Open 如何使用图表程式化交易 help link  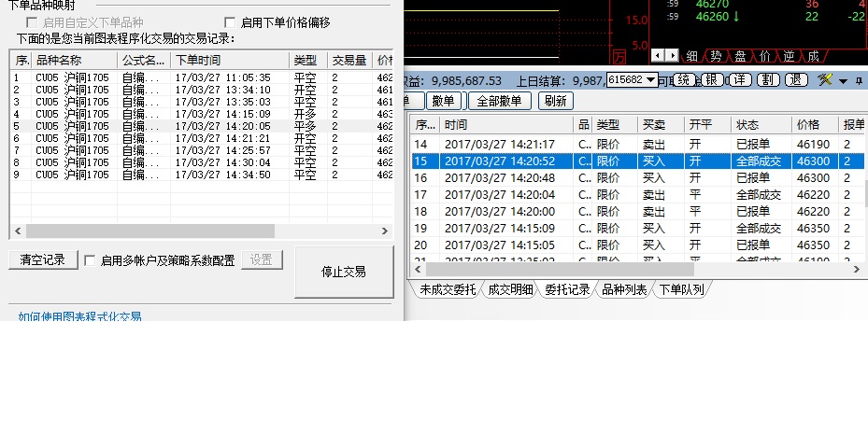tap(79, 316)
